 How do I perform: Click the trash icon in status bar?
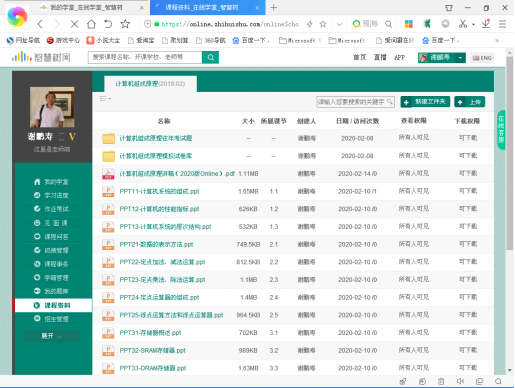tap(441, 381)
